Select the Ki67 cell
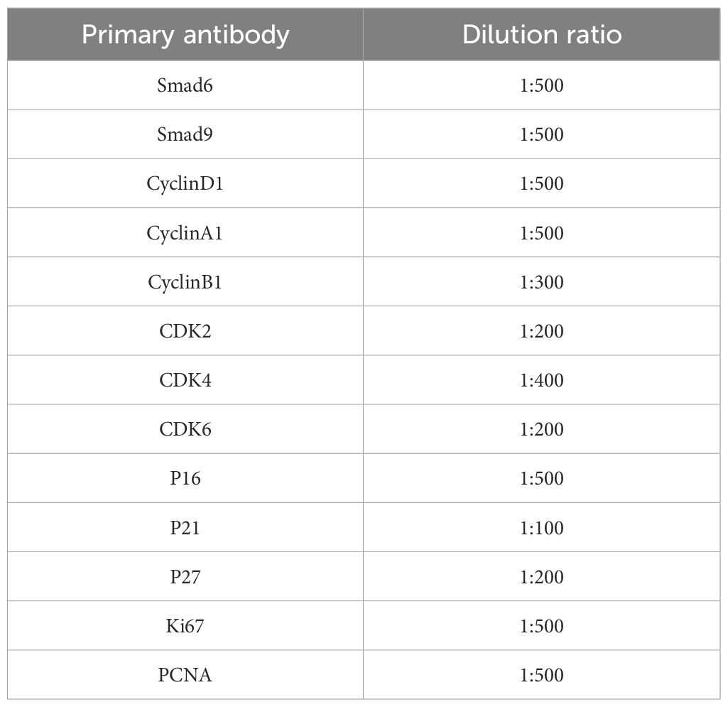 point(185,626)
